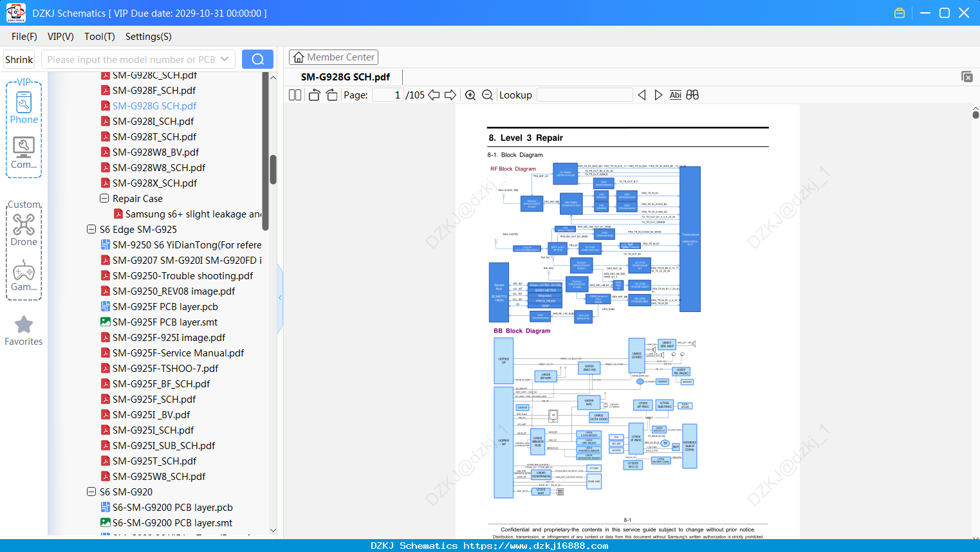Open SM-G925F-Service Manual.pdf
980x552 pixels.
coord(178,353)
